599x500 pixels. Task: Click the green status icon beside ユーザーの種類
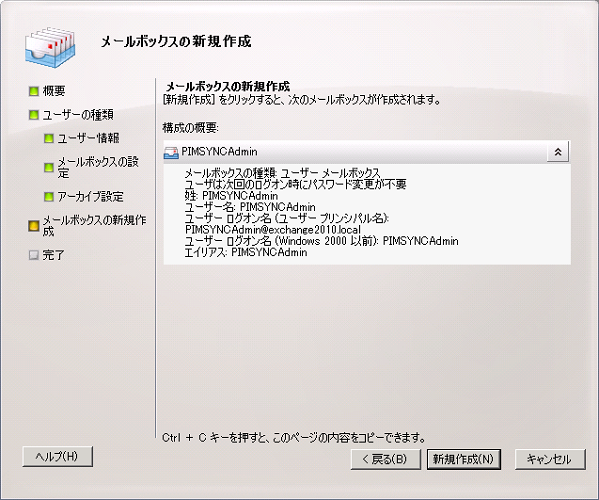click(x=34, y=115)
